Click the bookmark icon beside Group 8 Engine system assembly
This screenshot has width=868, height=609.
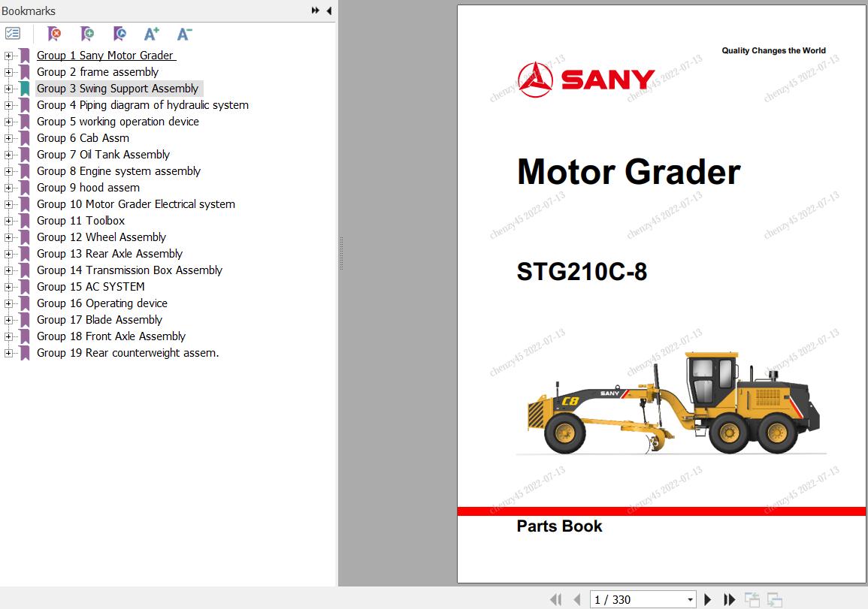click(25, 171)
